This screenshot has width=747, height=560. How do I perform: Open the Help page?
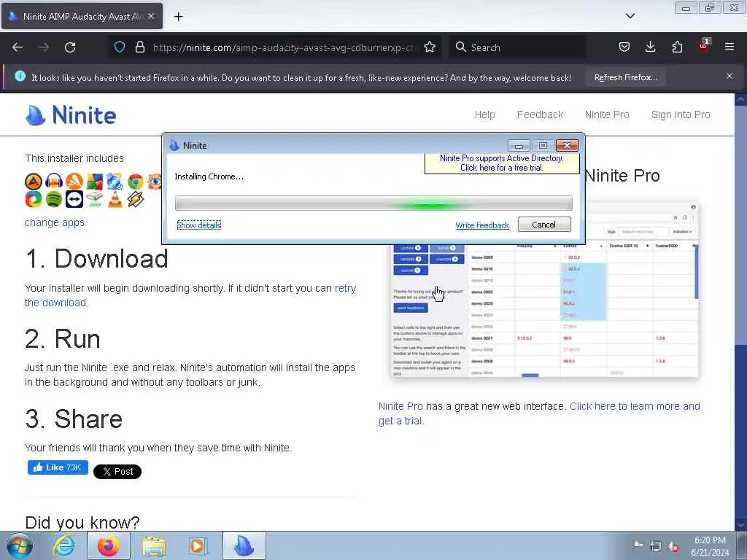point(484,114)
